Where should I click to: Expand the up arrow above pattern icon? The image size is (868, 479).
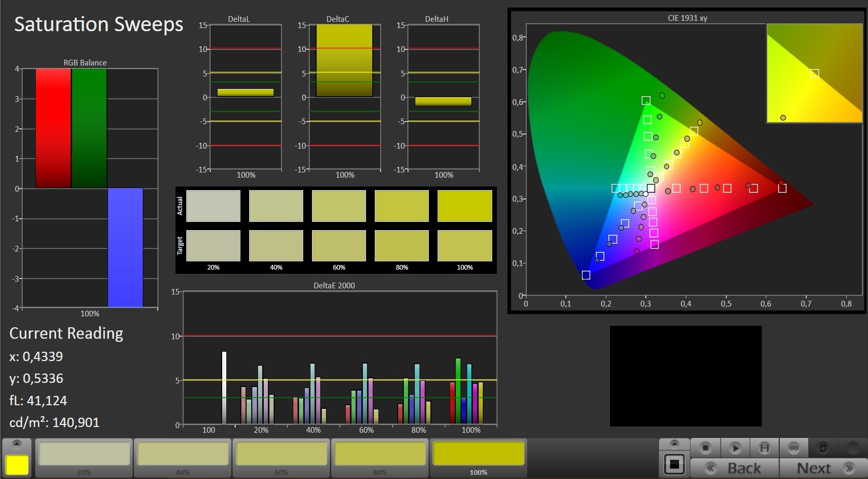click(674, 443)
